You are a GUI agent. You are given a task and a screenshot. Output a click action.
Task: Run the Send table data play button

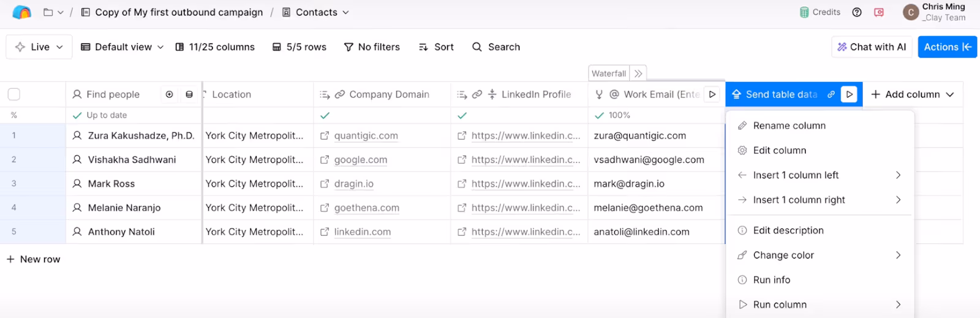849,94
